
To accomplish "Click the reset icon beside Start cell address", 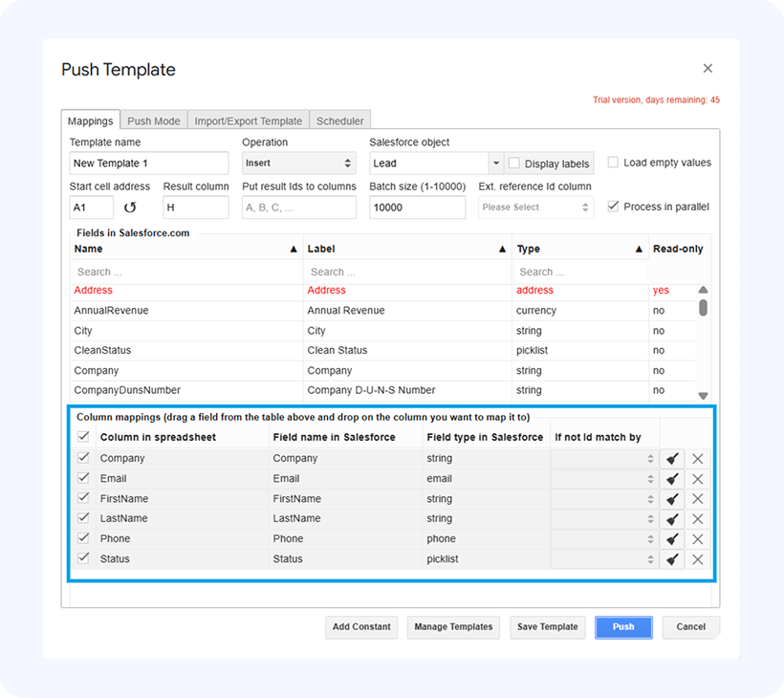I will tap(130, 207).
